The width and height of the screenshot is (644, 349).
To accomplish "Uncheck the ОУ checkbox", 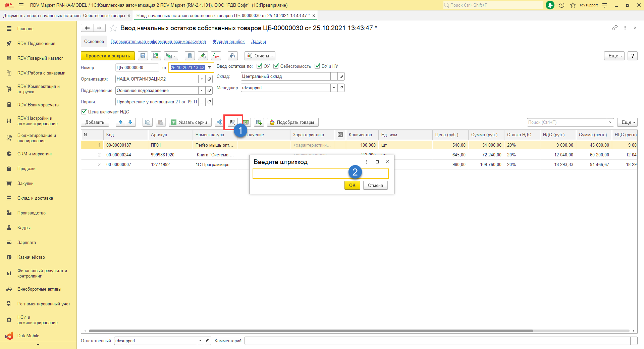I will tap(259, 66).
